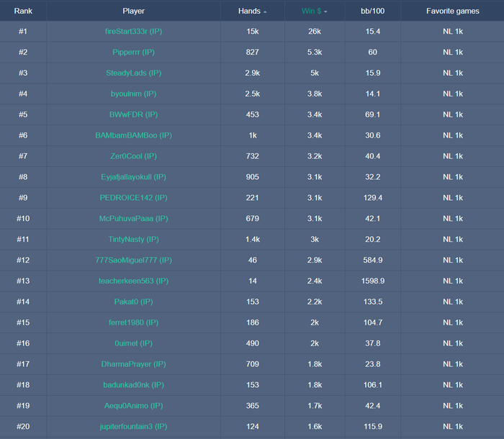
Task: Select NL 1k in jupiterfountain3 row
Action: point(453,427)
